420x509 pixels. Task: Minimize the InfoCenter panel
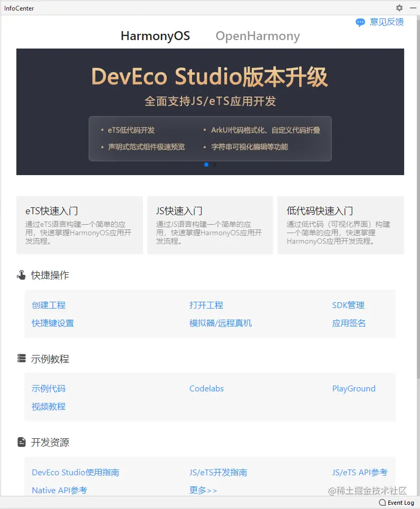413,8
